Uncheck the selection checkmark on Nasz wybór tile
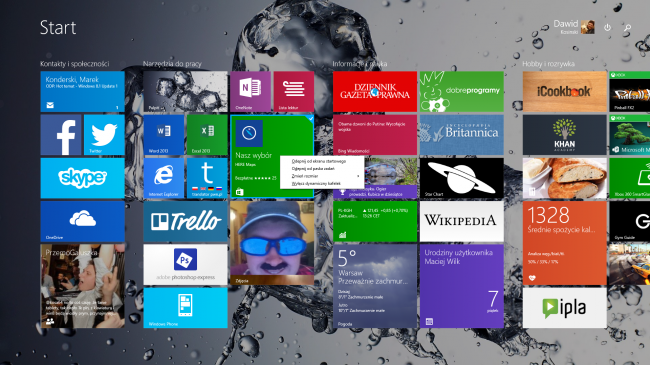The height and width of the screenshot is (365, 650). click(310, 118)
